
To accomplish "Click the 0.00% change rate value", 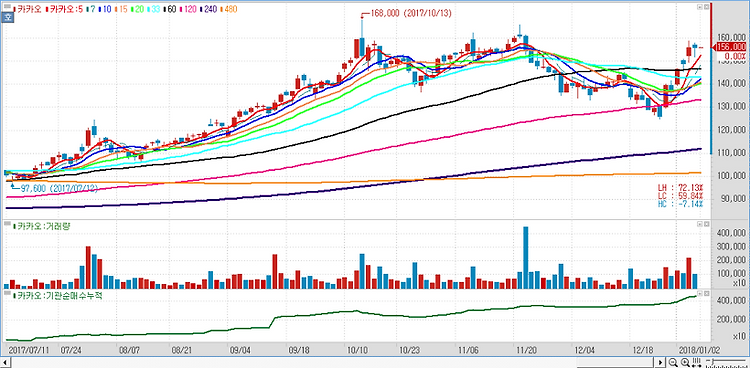I will pyautogui.click(x=734, y=56).
